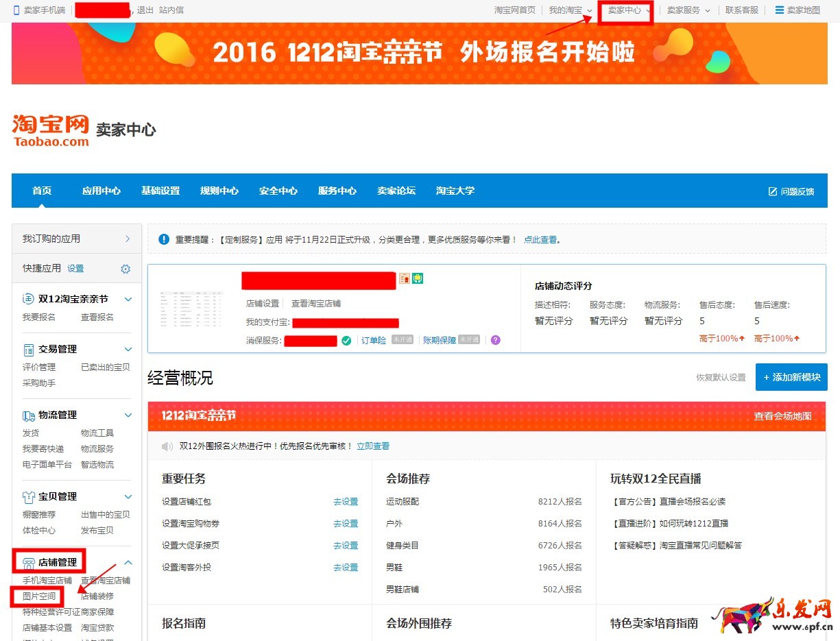Click the 双12淘宝亲亲节 sidebar icon

(x=28, y=299)
